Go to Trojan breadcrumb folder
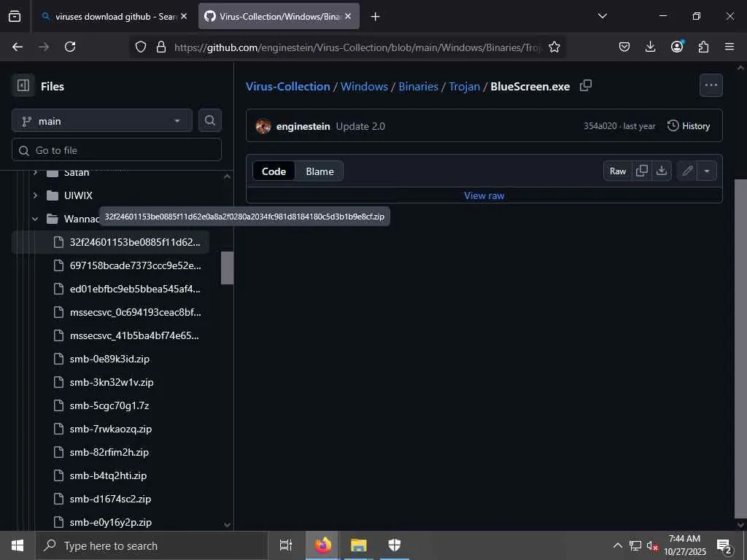Image resolution: width=747 pixels, height=560 pixels. pyautogui.click(x=465, y=86)
